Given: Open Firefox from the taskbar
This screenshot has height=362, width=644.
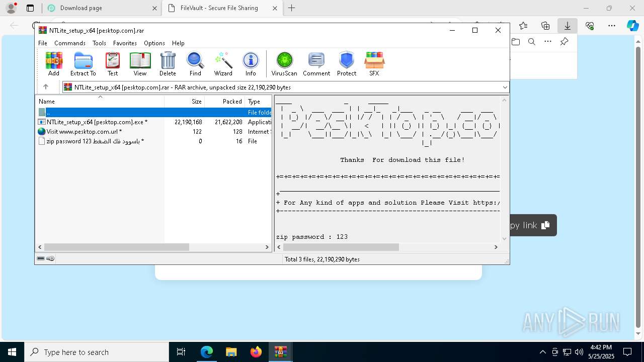Looking at the screenshot, I should click(x=256, y=352).
